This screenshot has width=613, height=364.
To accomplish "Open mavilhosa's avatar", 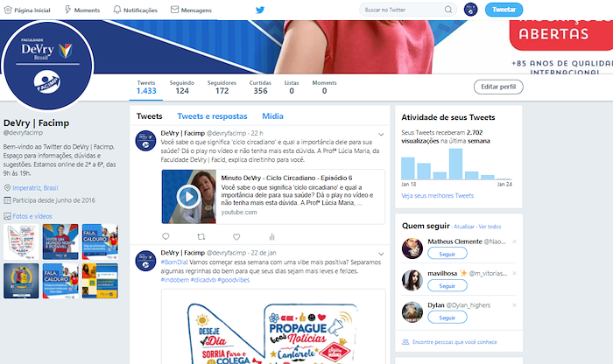I will coord(412,280).
